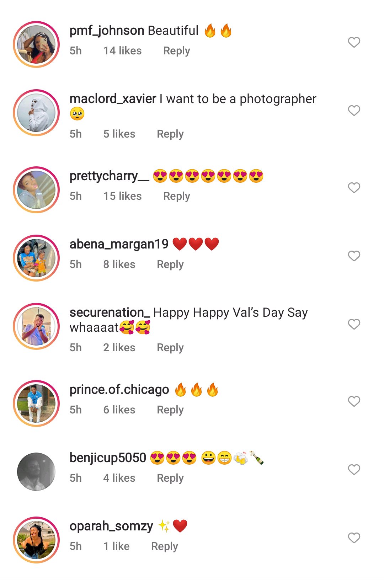Tap heart beside prince.of.chicago's comment
The height and width of the screenshot is (588, 384).
pos(354,401)
